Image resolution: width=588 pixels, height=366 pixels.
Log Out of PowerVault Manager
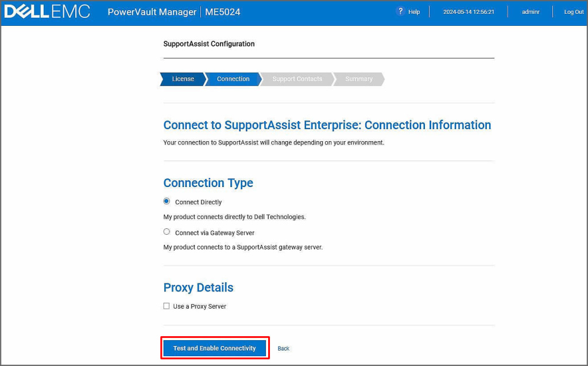573,12
